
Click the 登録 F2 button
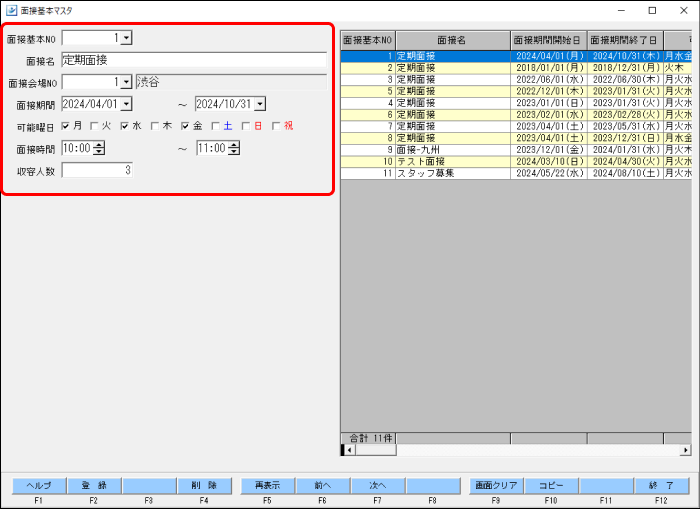(x=94, y=486)
